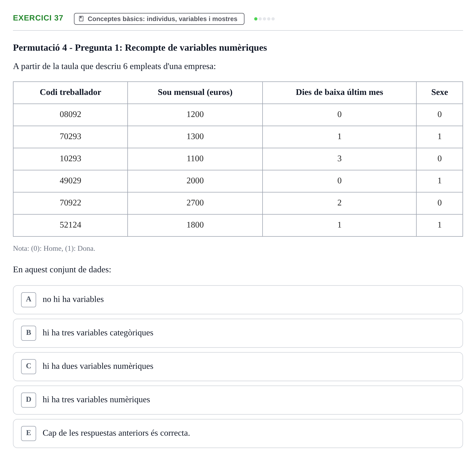
Task: Select option B tres variables categòriques
Action: pyautogui.click(x=238, y=333)
